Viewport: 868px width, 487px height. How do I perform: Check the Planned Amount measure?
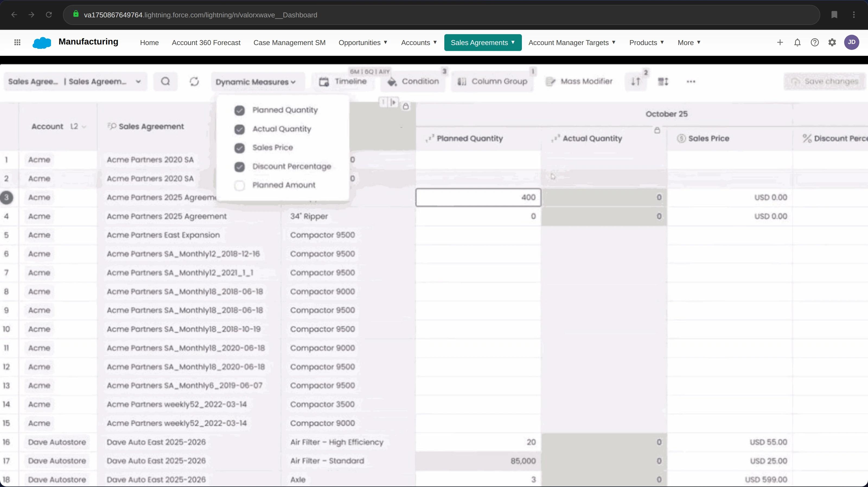click(240, 185)
